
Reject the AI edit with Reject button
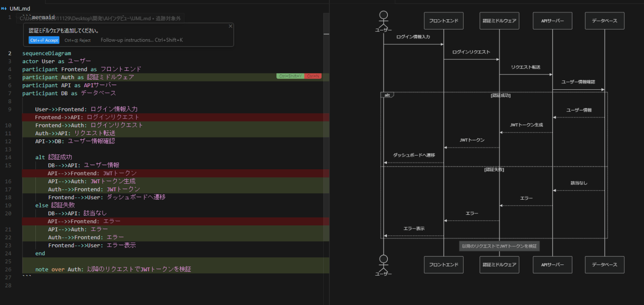coord(77,40)
